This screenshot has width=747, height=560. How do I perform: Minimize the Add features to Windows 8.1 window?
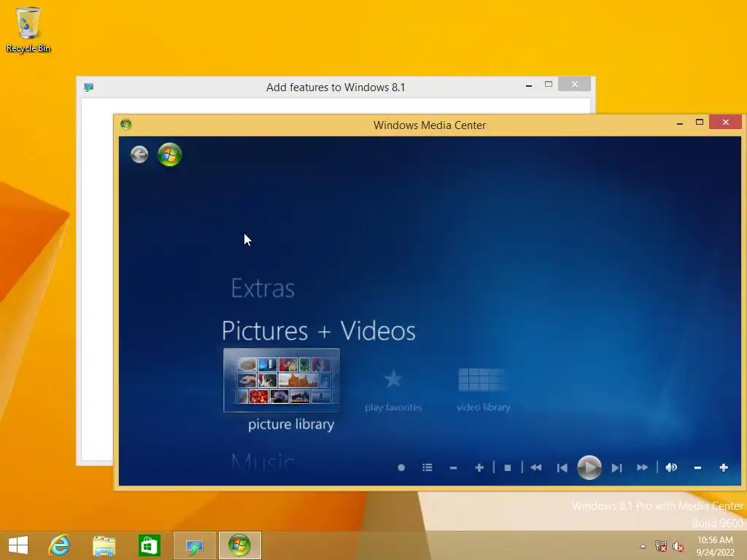(529, 85)
